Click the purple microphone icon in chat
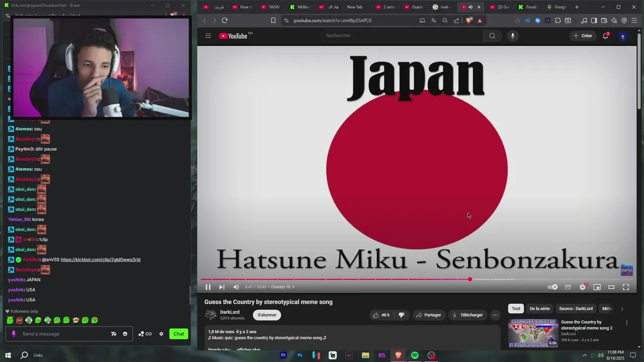 (x=14, y=334)
